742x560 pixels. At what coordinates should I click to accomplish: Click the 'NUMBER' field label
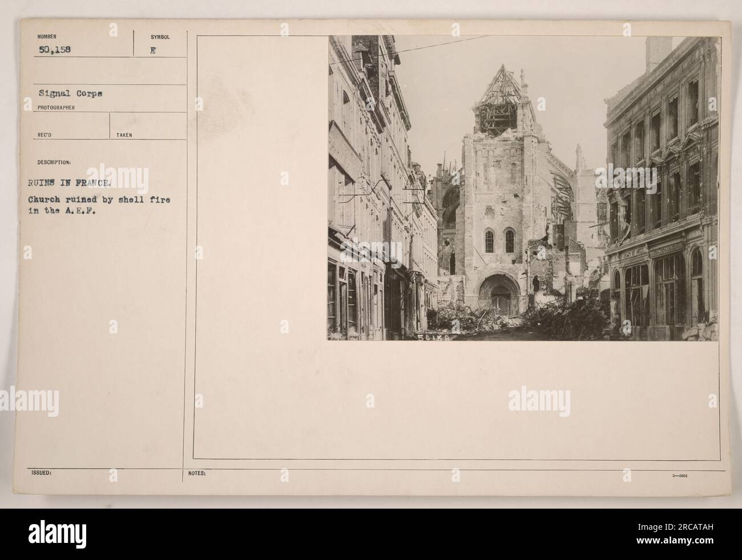[x=46, y=37]
